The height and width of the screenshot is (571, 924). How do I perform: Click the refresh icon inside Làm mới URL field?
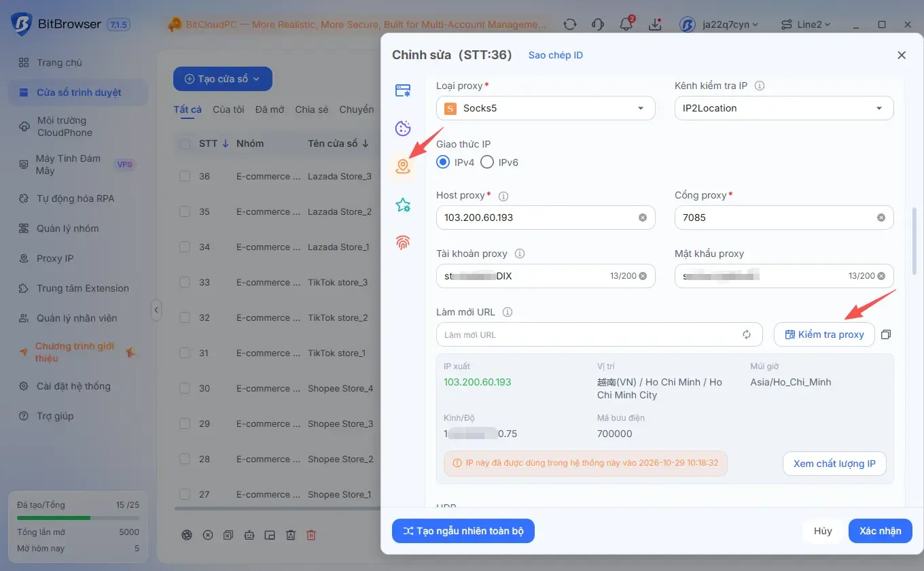(x=747, y=334)
